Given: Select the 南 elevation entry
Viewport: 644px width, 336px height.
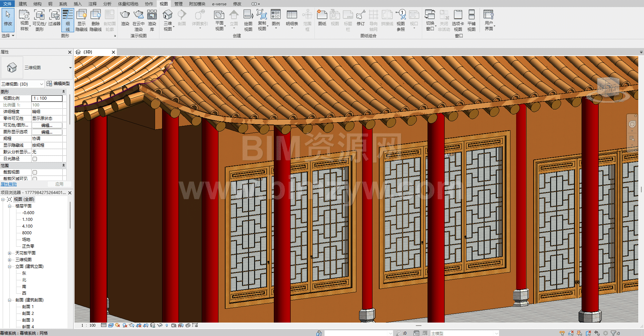Looking at the screenshot, I should click(x=24, y=287).
